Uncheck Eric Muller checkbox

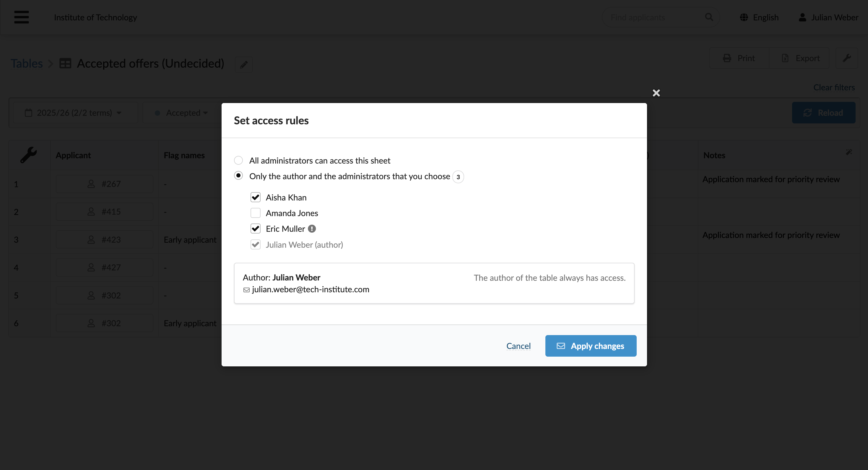pos(256,229)
